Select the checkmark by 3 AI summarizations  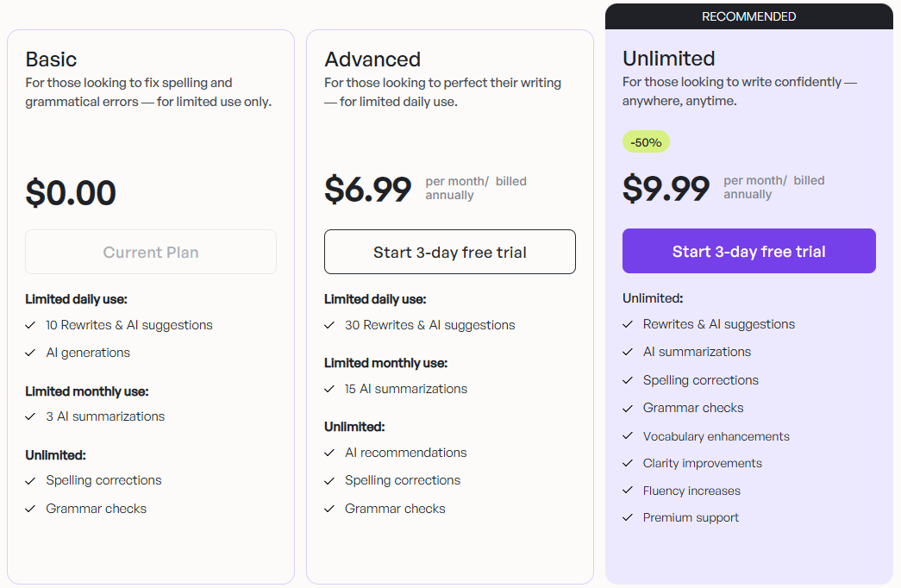pyautogui.click(x=30, y=416)
